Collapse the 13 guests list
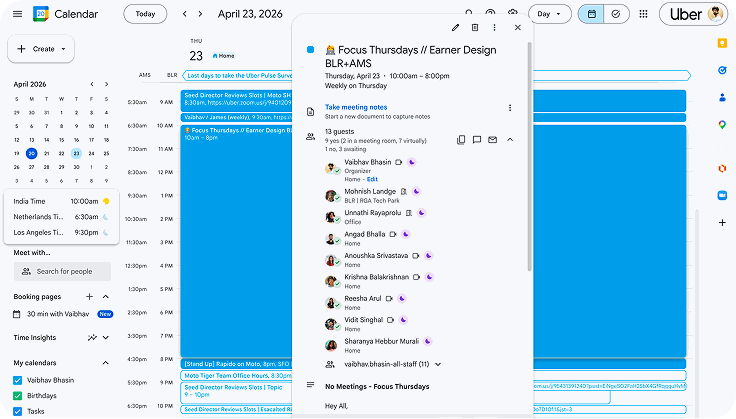Viewport: 736px width, 419px height. [509, 140]
